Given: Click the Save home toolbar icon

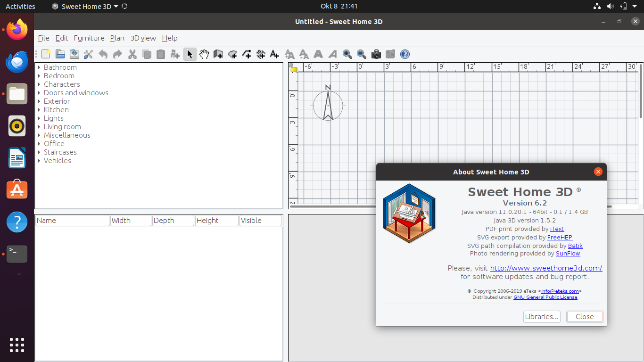Looking at the screenshot, I should (x=74, y=54).
